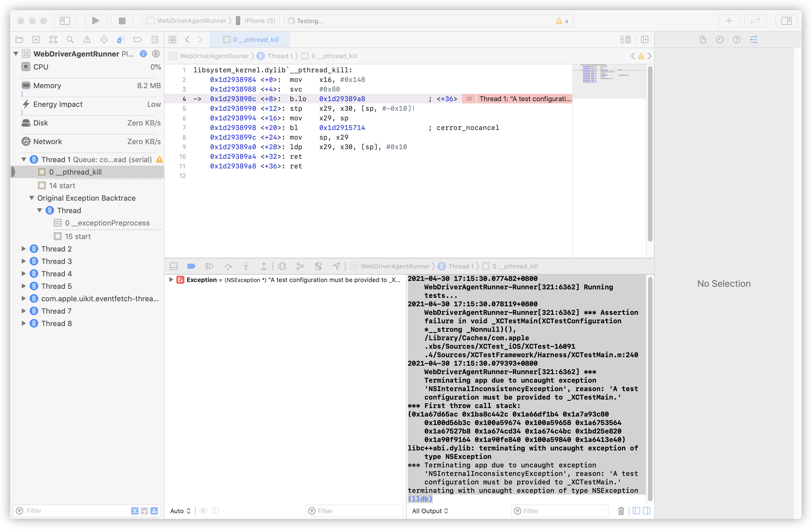This screenshot has height=529, width=812.
Task: Click the Step Over icon
Action: [228, 266]
